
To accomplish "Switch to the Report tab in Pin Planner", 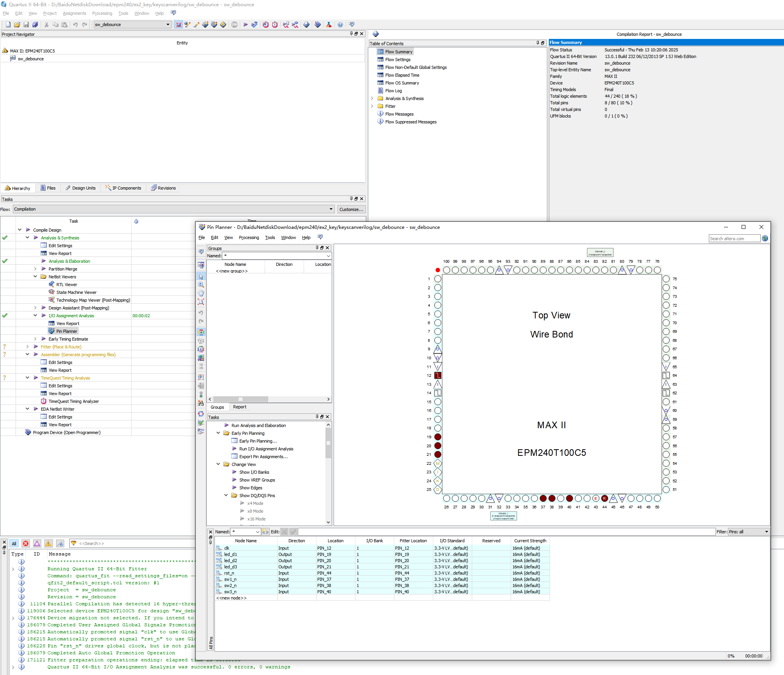I will pos(240,407).
